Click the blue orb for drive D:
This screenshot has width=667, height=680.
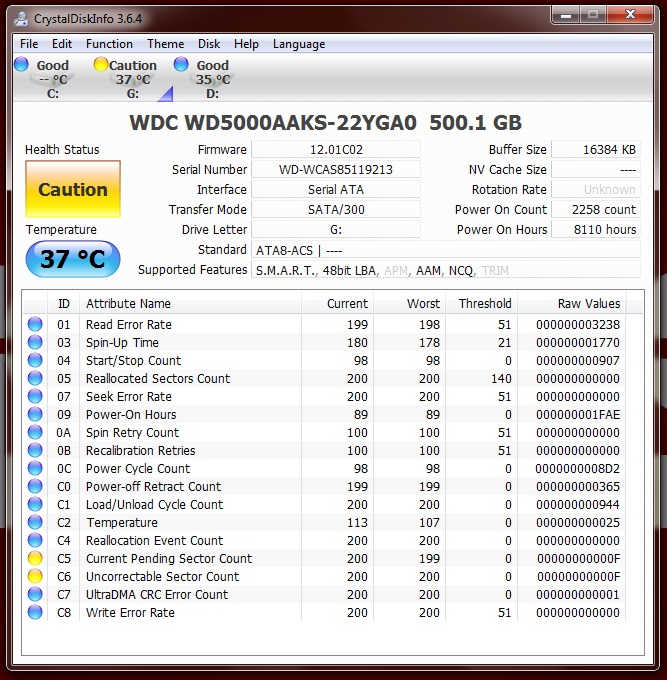pyautogui.click(x=181, y=64)
